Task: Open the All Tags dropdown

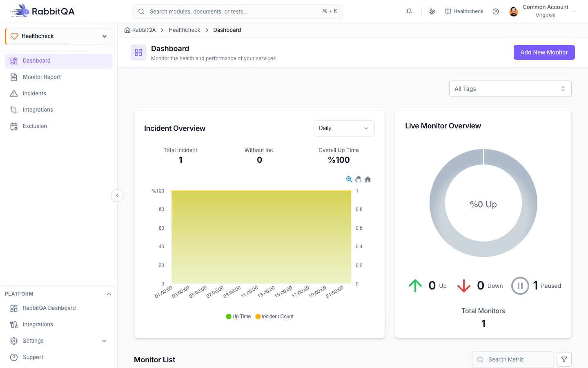Action: (x=510, y=89)
